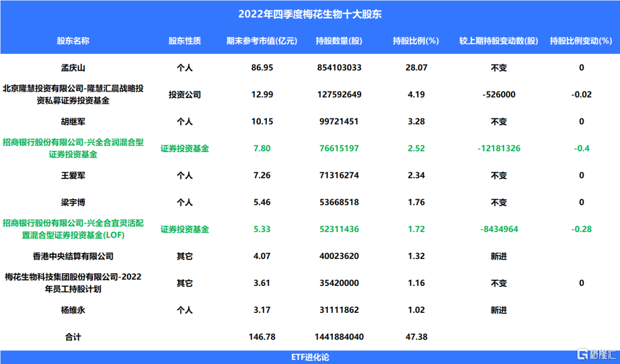Click share count '99721451'
This screenshot has height=364, width=620.
[x=339, y=122]
